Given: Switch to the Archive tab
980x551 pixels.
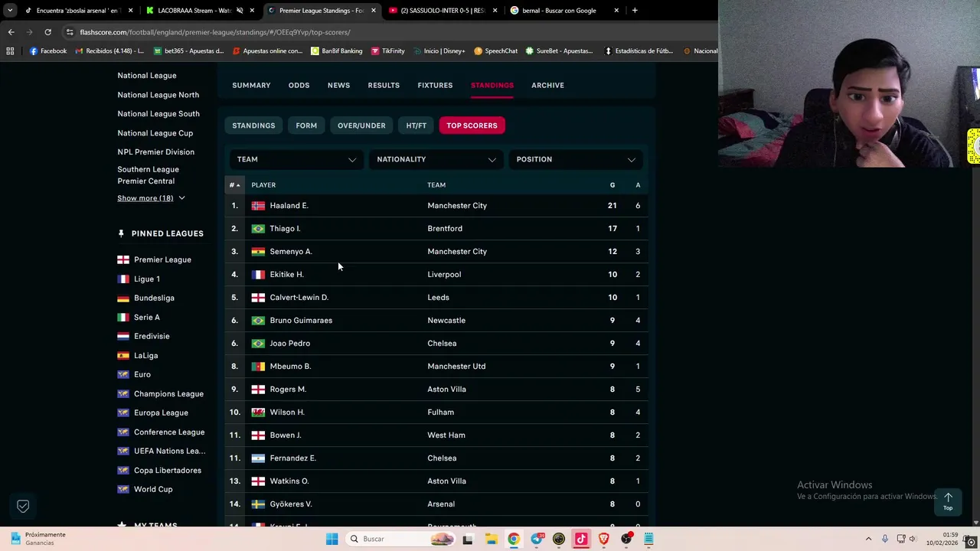Looking at the screenshot, I should (x=547, y=85).
